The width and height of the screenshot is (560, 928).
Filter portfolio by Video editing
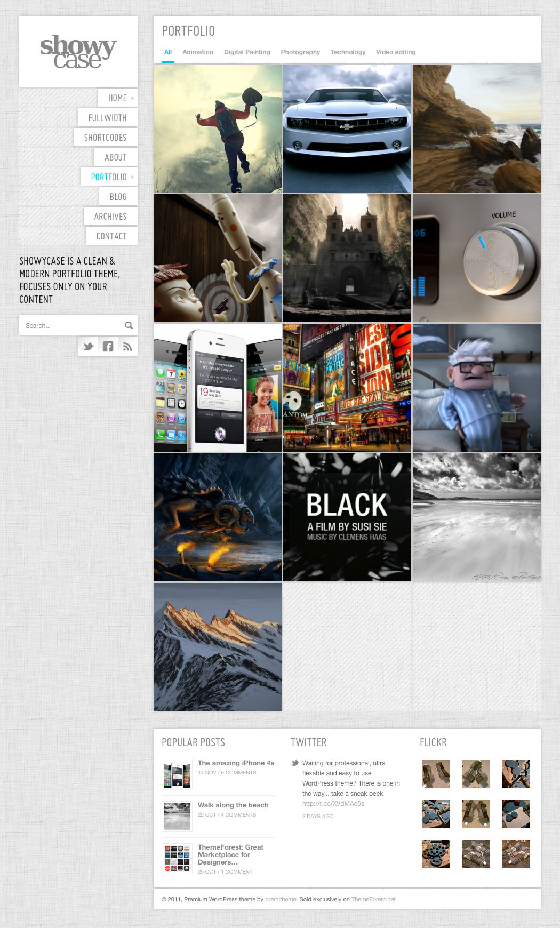pos(396,52)
